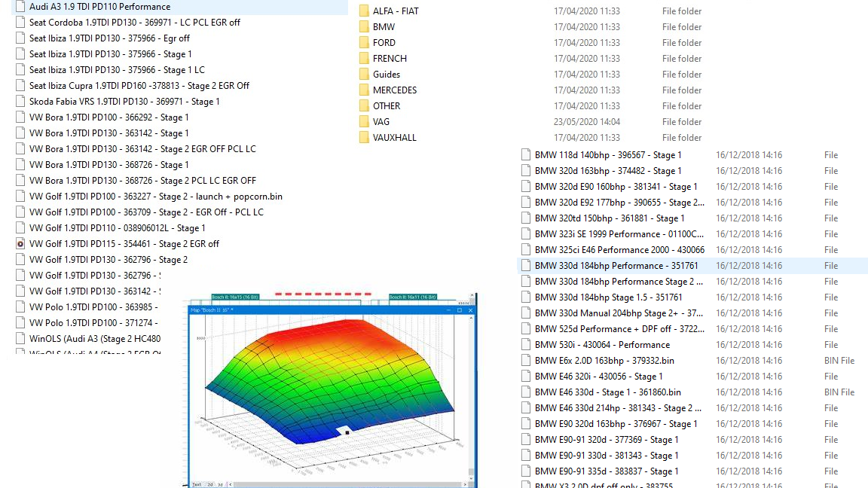Select 'VW Bora PD130 - 368726 - Stage 2 PCL LC EGR OFF'

coord(143,181)
